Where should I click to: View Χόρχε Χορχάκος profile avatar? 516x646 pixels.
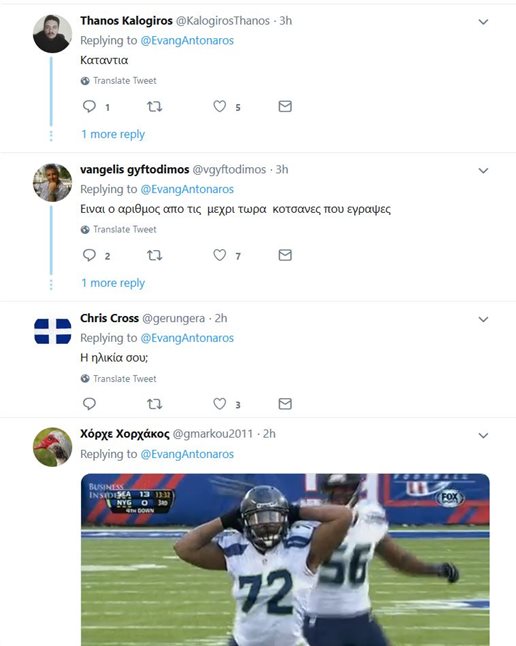click(52, 447)
